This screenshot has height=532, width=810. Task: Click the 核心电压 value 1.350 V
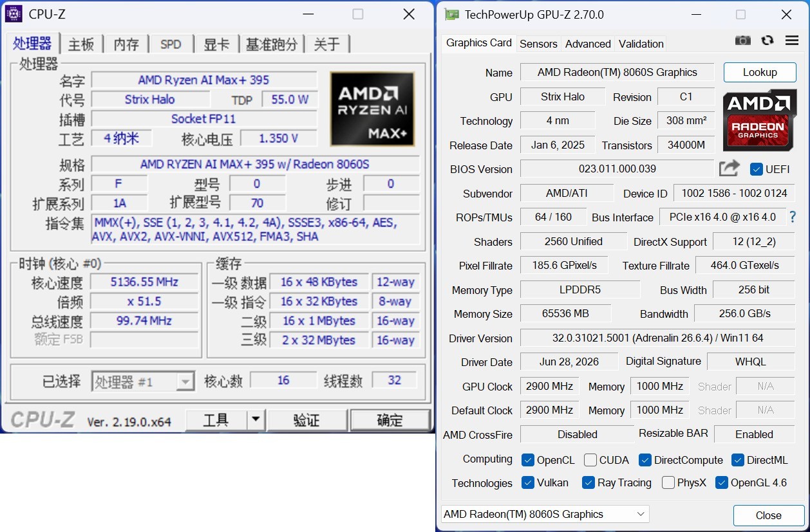(279, 138)
